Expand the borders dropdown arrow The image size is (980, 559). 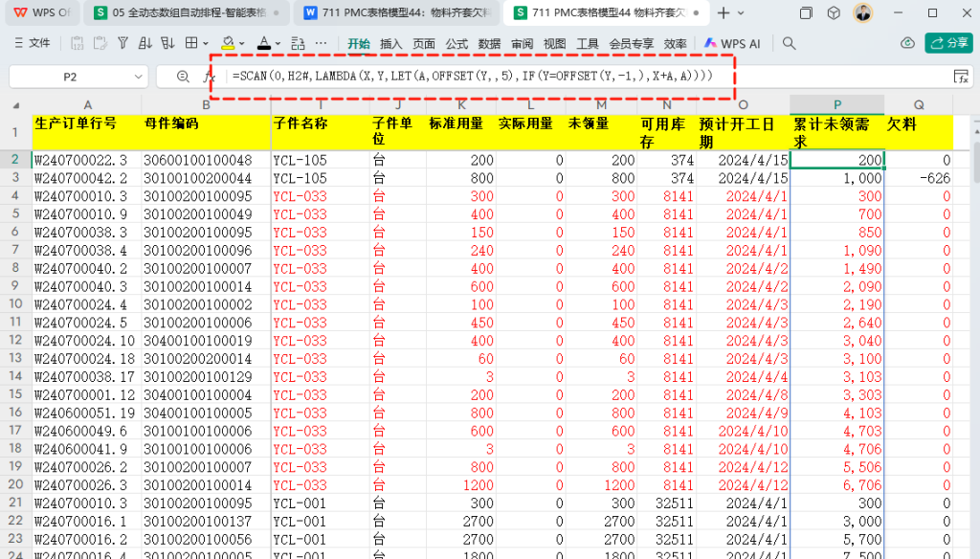tap(206, 44)
